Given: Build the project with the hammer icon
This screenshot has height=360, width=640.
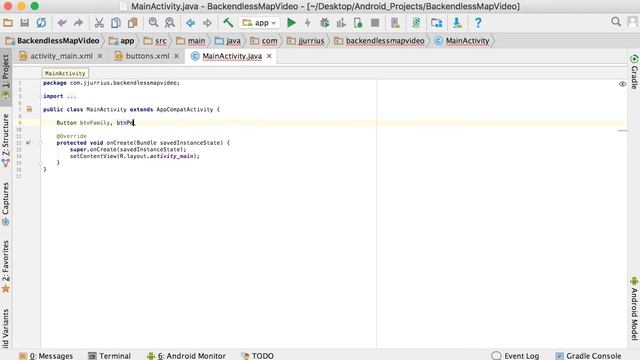Looking at the screenshot, I should tap(228, 23).
